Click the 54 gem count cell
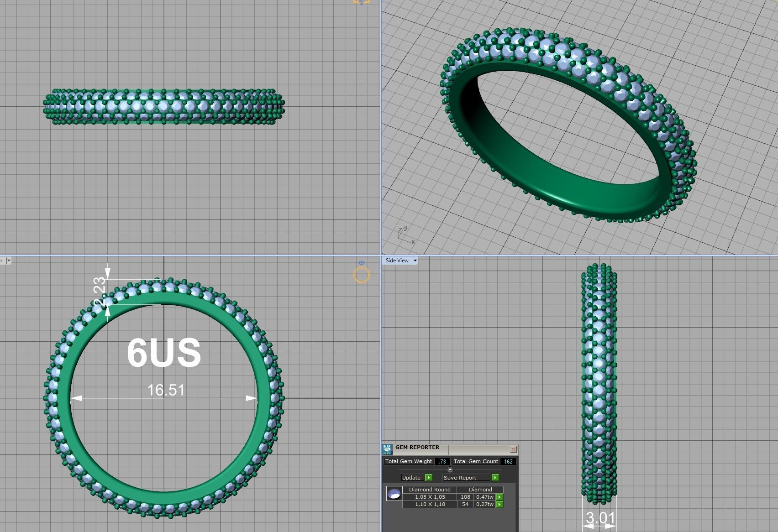778x532 pixels. (x=465, y=504)
